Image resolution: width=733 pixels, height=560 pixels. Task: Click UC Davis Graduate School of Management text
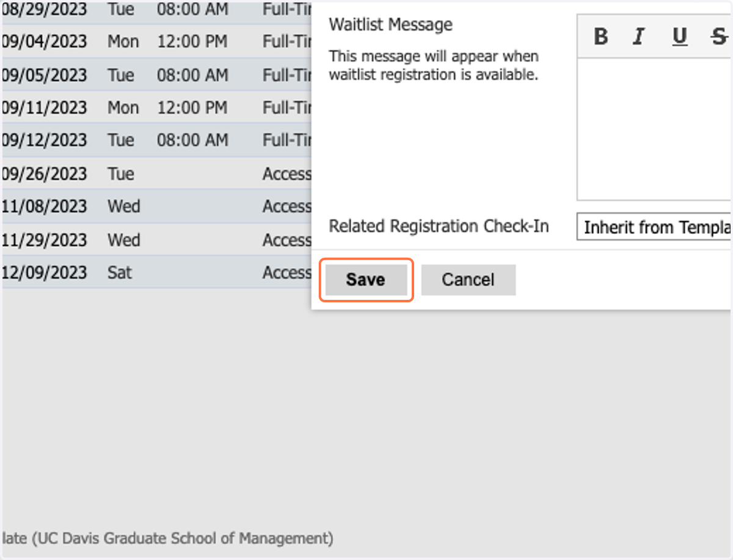(x=183, y=539)
